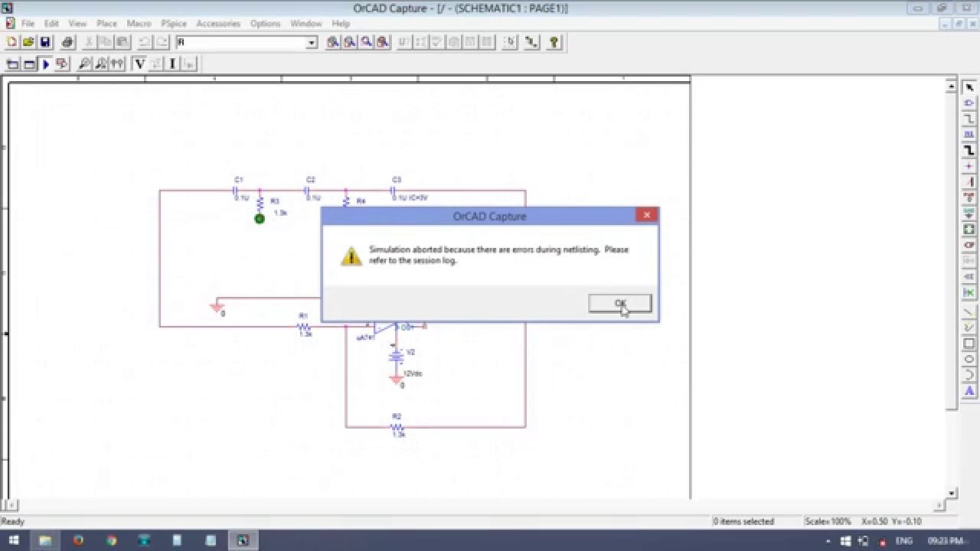
Task: Open the Window menu
Action: click(x=305, y=24)
